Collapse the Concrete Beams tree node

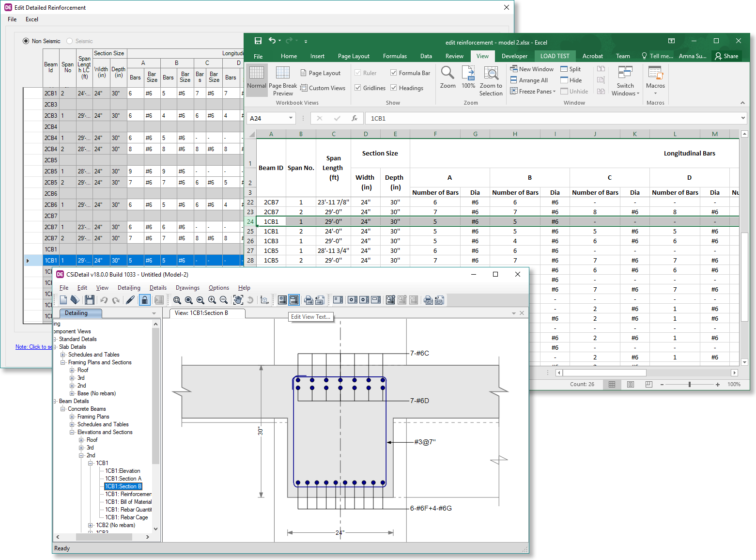(63, 409)
